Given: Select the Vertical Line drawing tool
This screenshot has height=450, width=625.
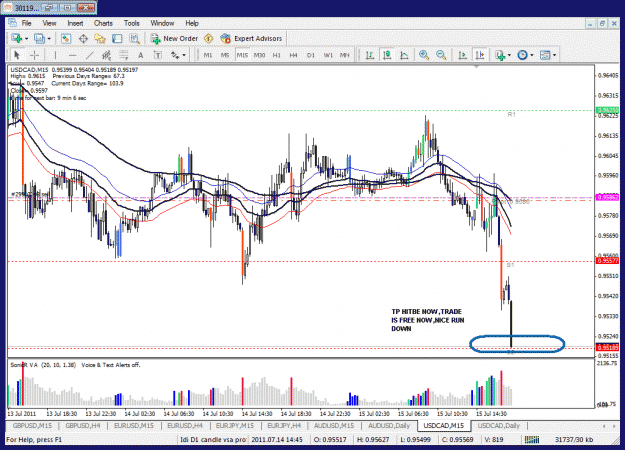Looking at the screenshot, I should click(55, 55).
